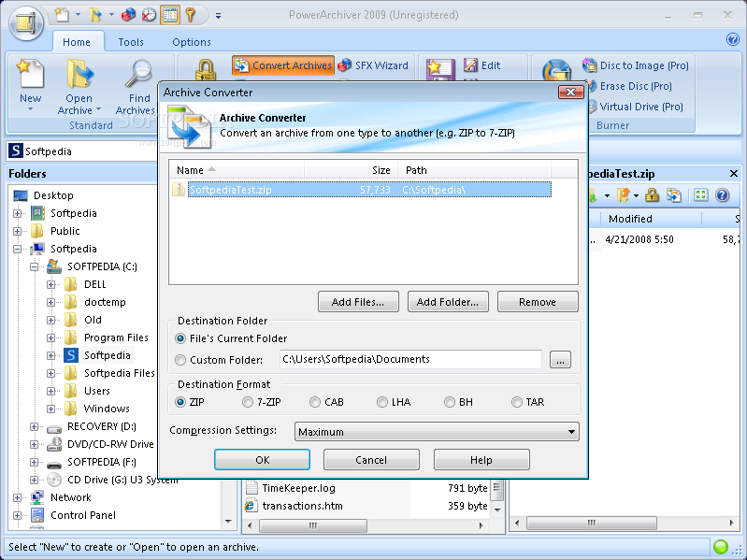The height and width of the screenshot is (560, 747).
Task: Open the Compression Settings dropdown
Action: click(437, 432)
